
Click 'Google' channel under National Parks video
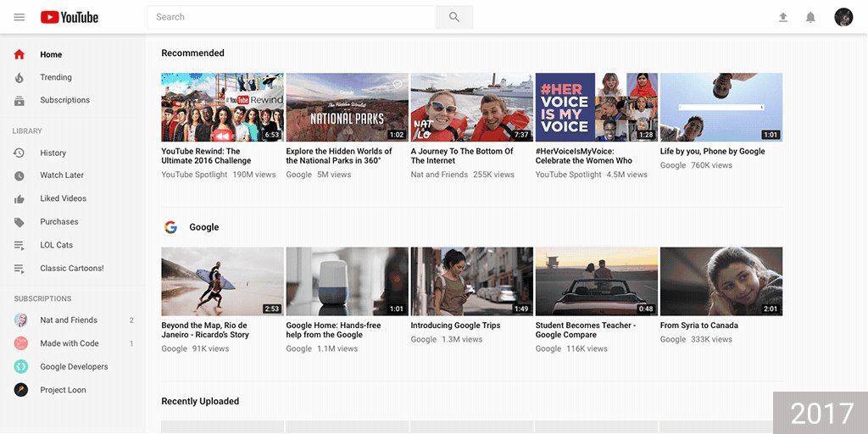[299, 175]
